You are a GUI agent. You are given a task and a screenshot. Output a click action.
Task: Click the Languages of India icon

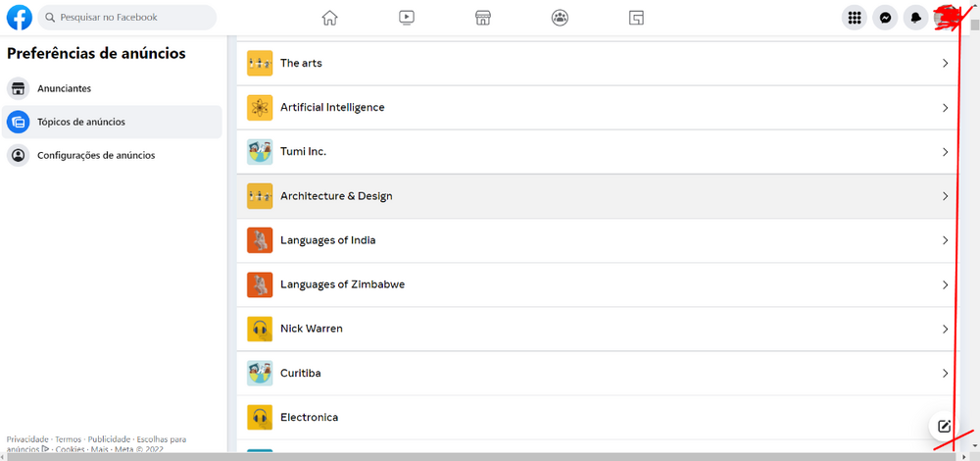[260, 240]
